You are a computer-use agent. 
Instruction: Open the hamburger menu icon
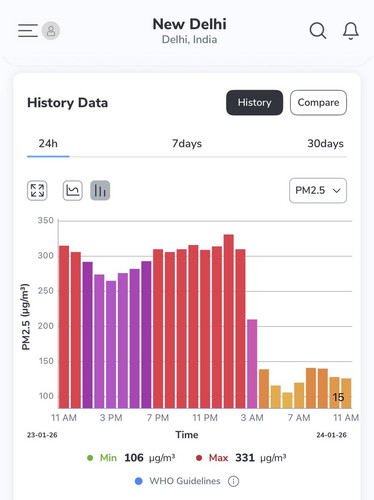28,30
